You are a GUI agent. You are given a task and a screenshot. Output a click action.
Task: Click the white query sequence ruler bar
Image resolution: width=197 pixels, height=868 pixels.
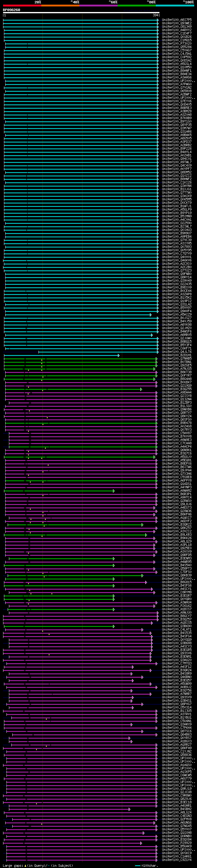(81, 12)
